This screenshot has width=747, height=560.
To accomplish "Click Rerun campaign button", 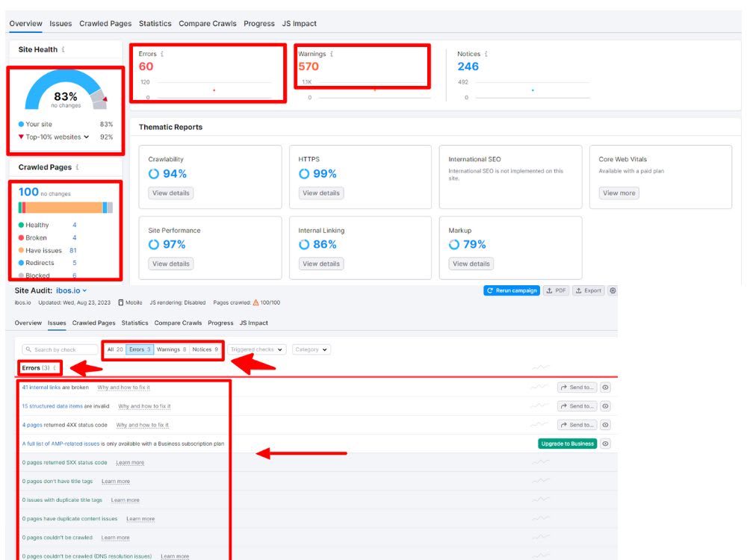I will point(512,290).
